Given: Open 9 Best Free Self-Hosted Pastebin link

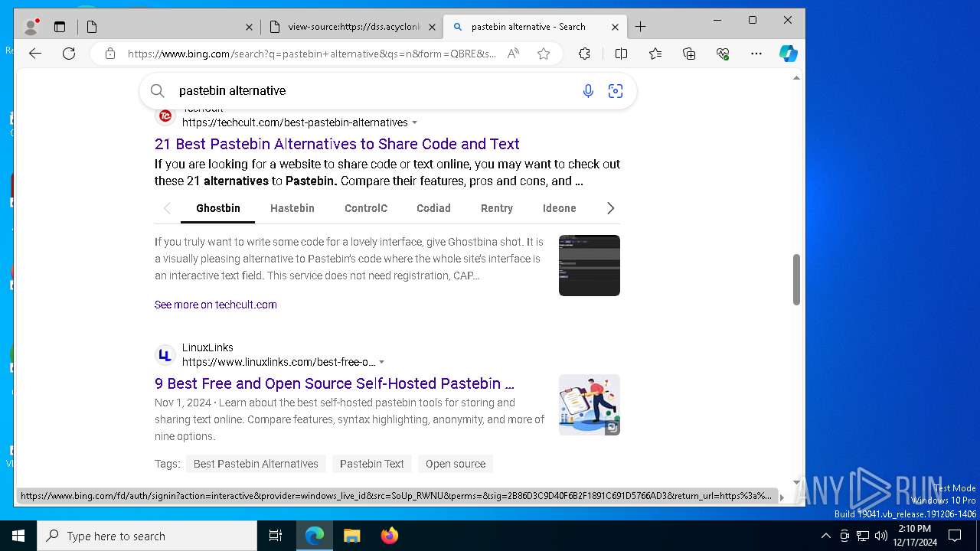Looking at the screenshot, I should pyautogui.click(x=335, y=383).
